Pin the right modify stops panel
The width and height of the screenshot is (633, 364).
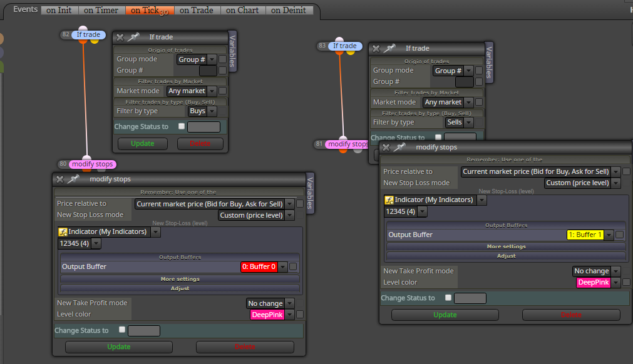point(399,147)
